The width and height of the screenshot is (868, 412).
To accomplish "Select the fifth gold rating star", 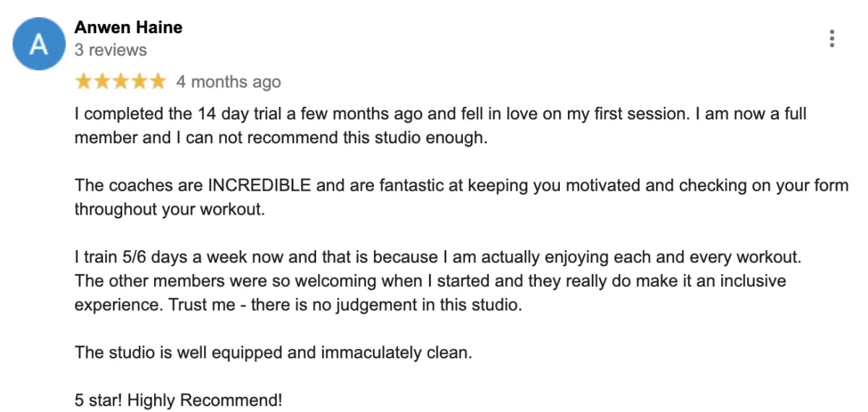I will click(157, 82).
